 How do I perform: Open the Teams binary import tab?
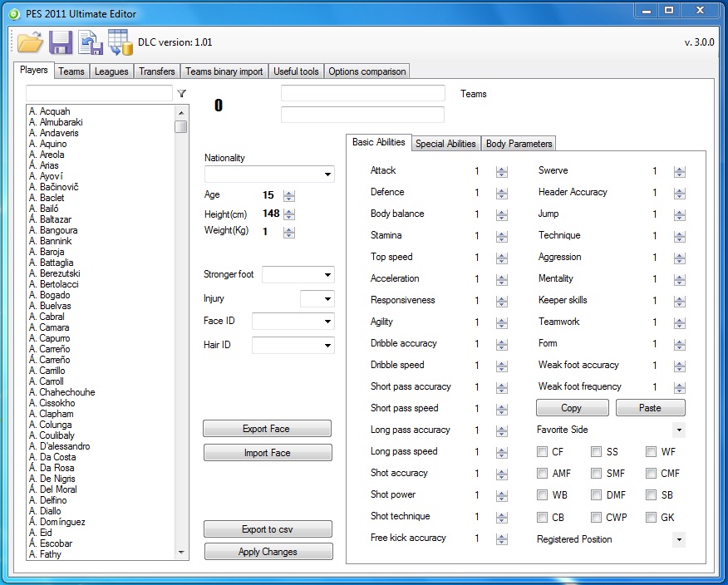224,71
